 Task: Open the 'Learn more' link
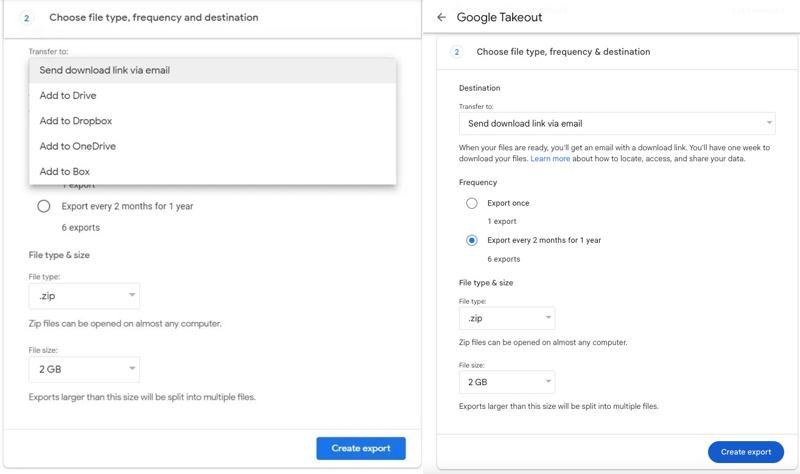(550, 159)
